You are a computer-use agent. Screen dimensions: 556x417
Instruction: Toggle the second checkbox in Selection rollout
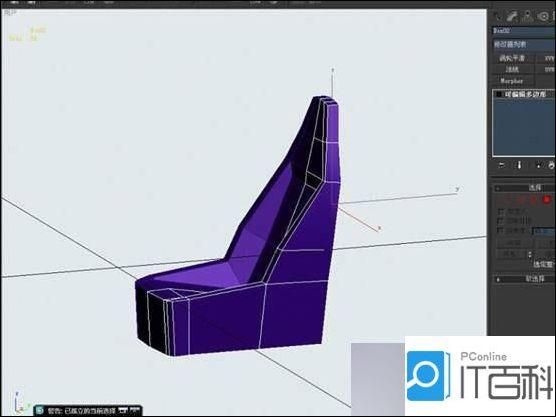coord(500,221)
